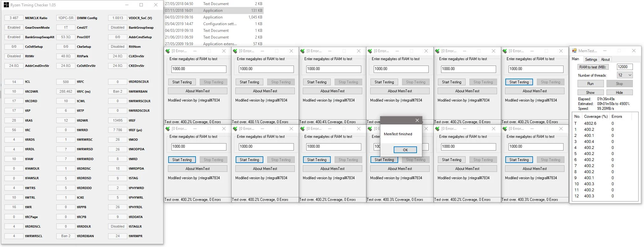
Task: Select the Configuration settings file row
Action: (214, 24)
